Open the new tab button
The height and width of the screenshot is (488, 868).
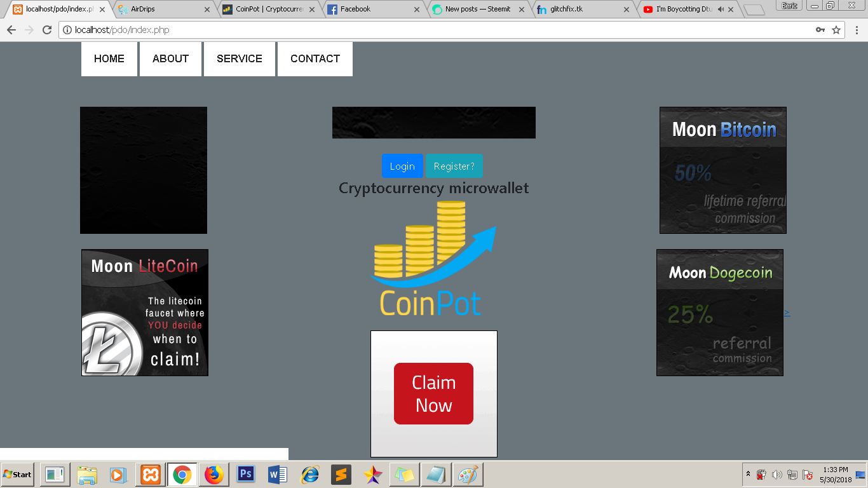pos(754,10)
